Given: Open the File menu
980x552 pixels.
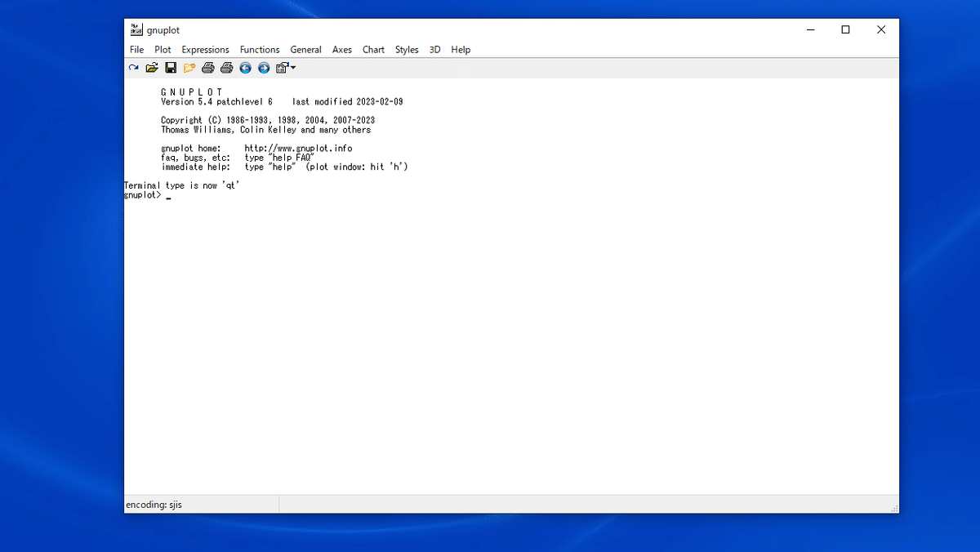Looking at the screenshot, I should tap(136, 50).
